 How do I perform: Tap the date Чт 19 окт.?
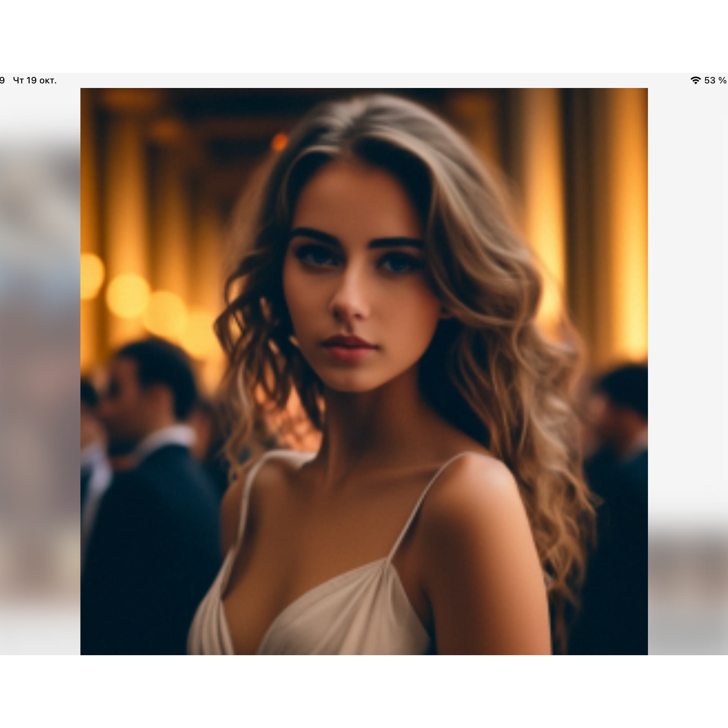(x=35, y=80)
